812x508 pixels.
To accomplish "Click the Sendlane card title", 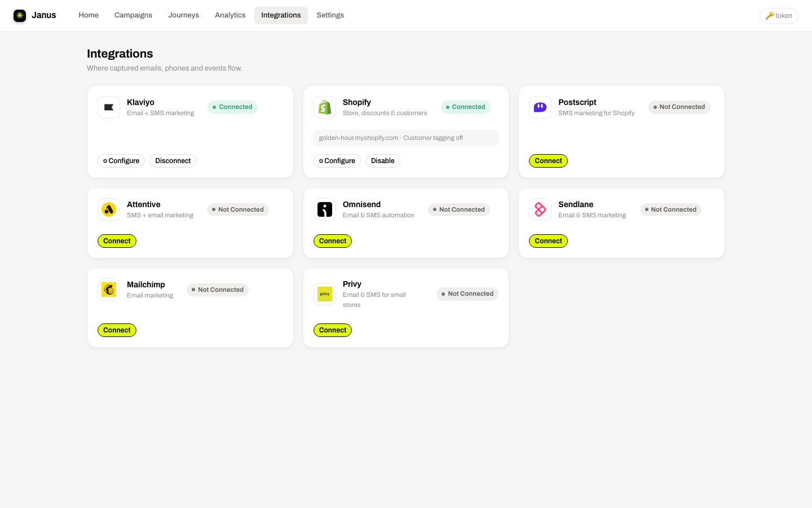I will (x=576, y=204).
